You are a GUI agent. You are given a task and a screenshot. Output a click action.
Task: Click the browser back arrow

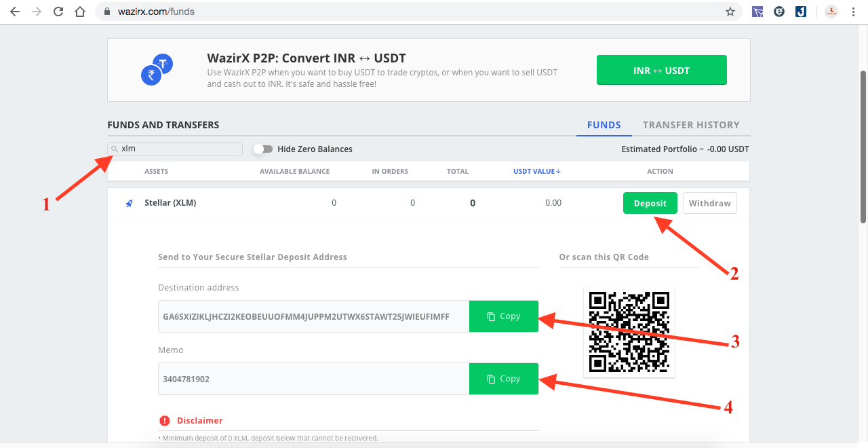[15, 12]
